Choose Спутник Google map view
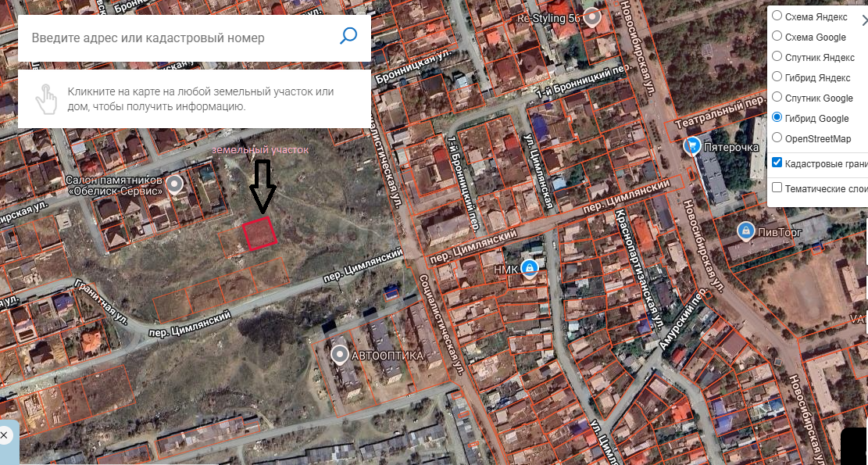868x465 pixels. pos(777,97)
